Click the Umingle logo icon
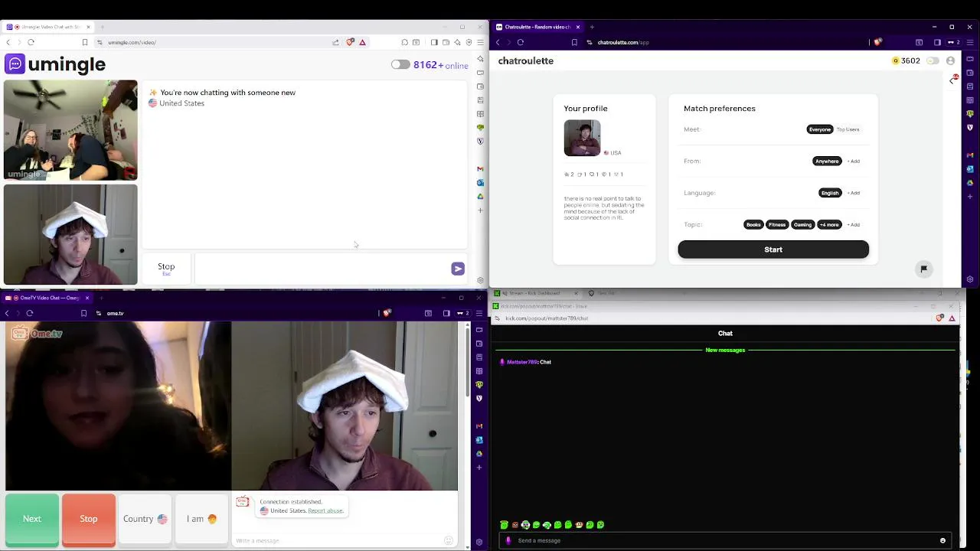 [x=15, y=64]
